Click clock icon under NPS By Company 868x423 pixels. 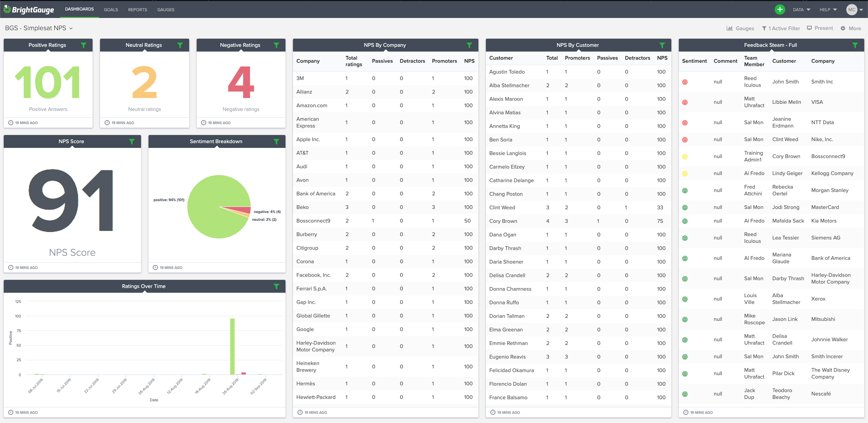[300, 412]
